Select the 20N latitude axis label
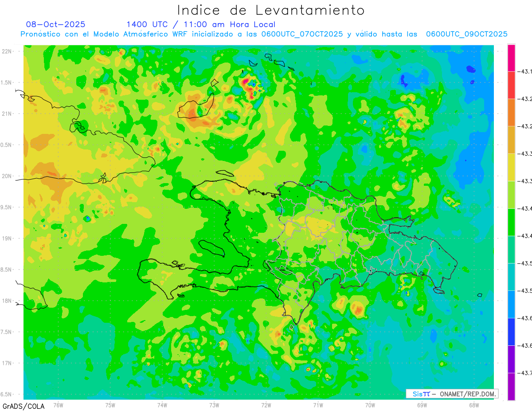 tap(7, 176)
